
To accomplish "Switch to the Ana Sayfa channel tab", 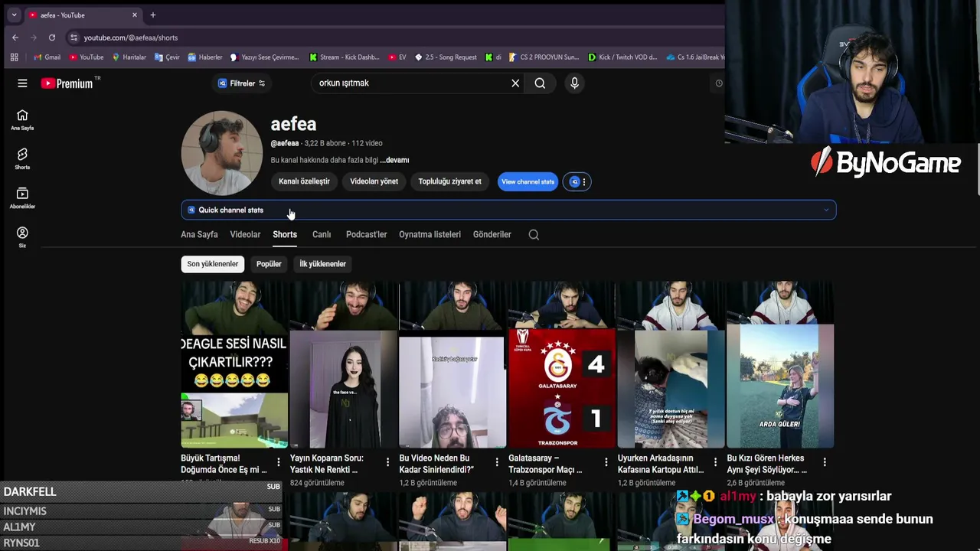I will click(199, 234).
